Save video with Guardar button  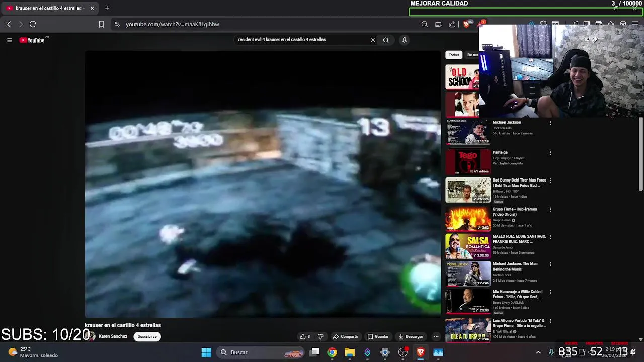pyautogui.click(x=378, y=337)
